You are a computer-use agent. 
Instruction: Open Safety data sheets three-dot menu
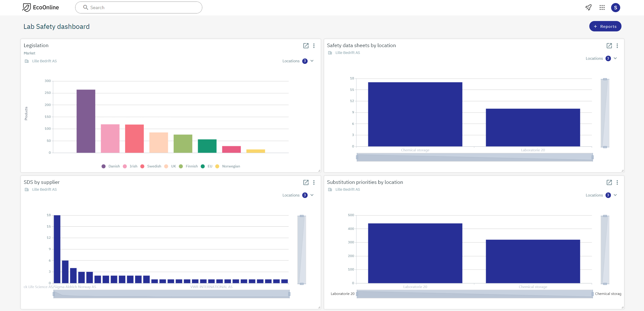point(617,46)
